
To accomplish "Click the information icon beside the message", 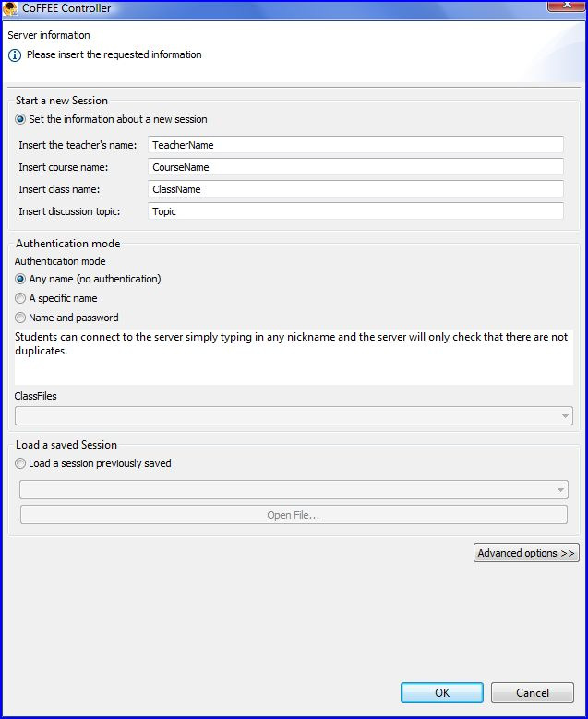I will [15, 55].
